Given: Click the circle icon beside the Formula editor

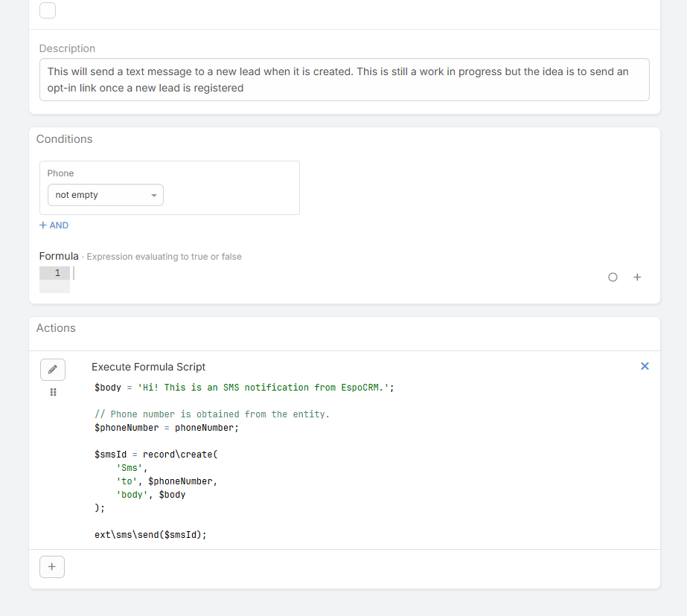Looking at the screenshot, I should tap(613, 277).
